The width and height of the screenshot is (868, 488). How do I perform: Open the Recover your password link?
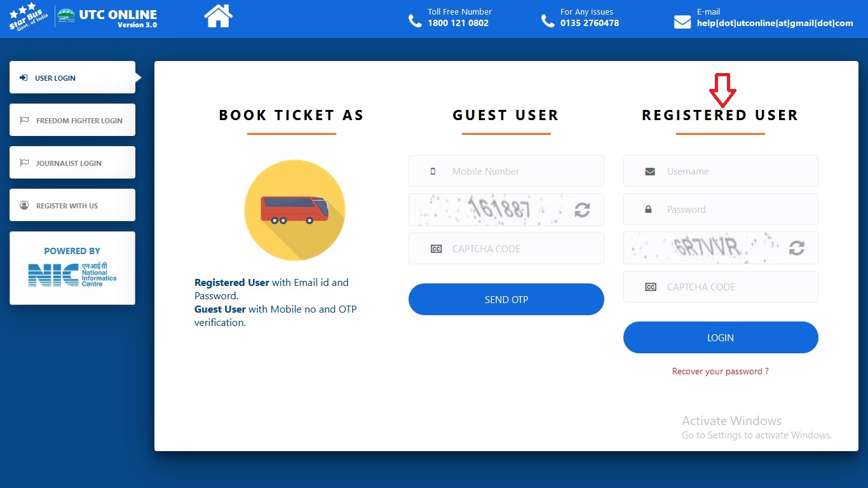720,371
